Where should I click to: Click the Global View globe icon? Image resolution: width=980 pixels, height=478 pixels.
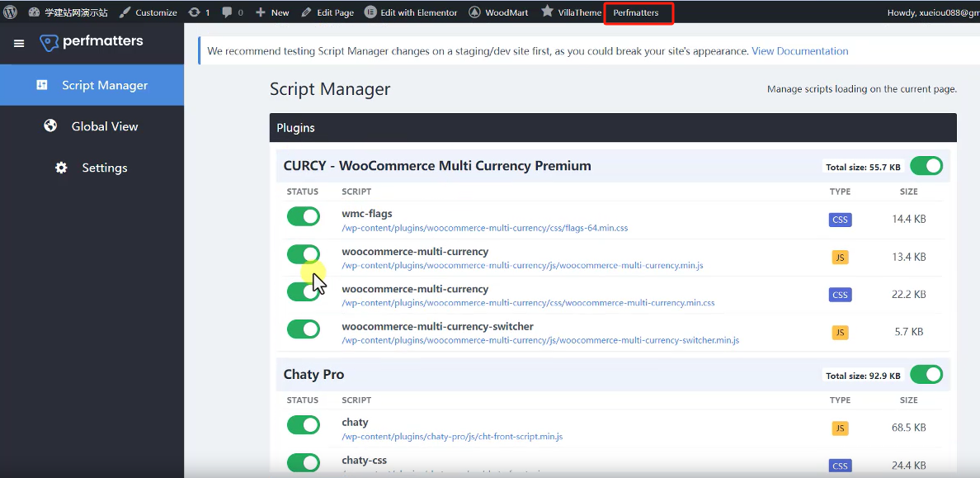[x=50, y=125]
